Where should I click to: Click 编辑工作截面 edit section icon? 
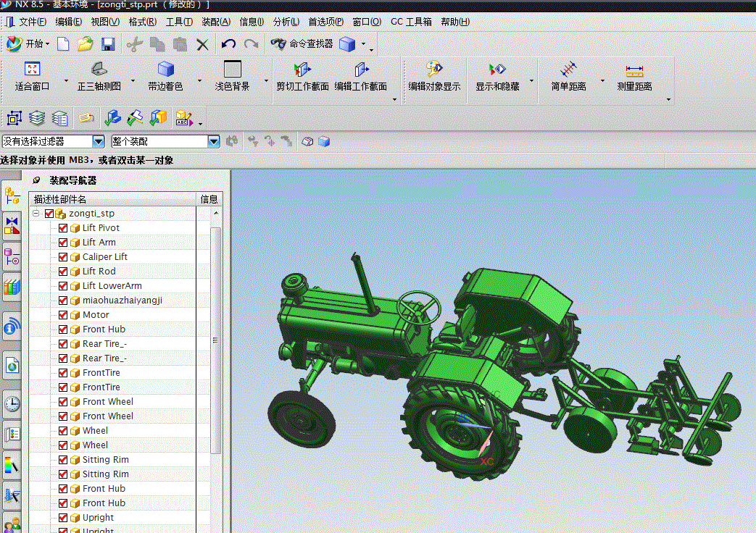click(x=361, y=70)
